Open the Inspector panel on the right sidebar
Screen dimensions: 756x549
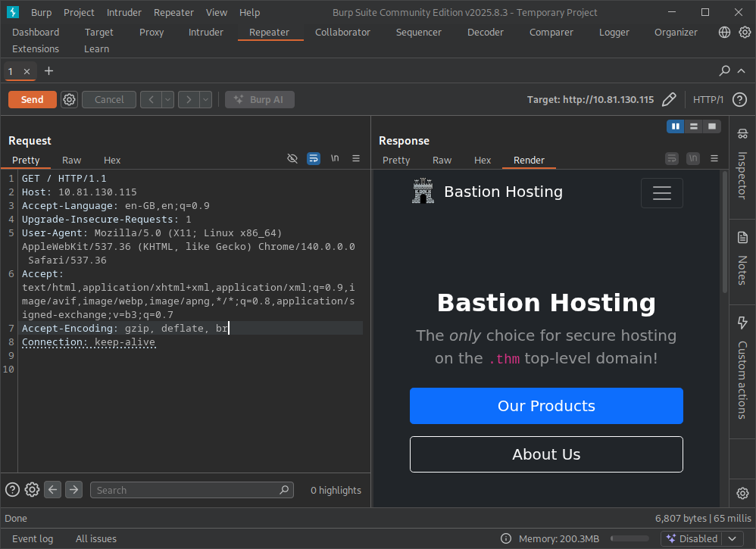click(x=742, y=174)
